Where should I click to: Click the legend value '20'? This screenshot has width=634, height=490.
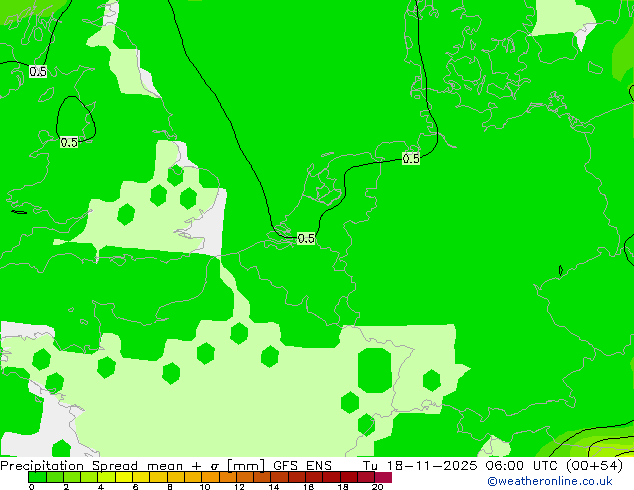(x=378, y=487)
